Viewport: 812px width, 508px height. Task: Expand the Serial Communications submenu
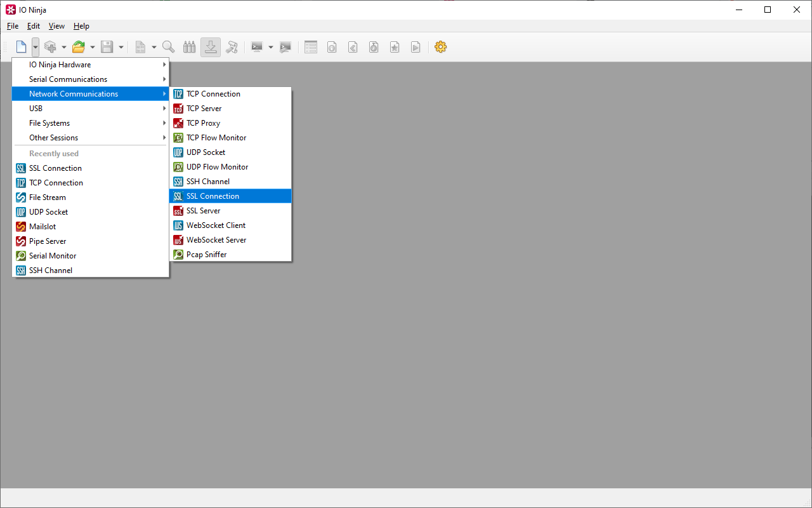(91, 79)
